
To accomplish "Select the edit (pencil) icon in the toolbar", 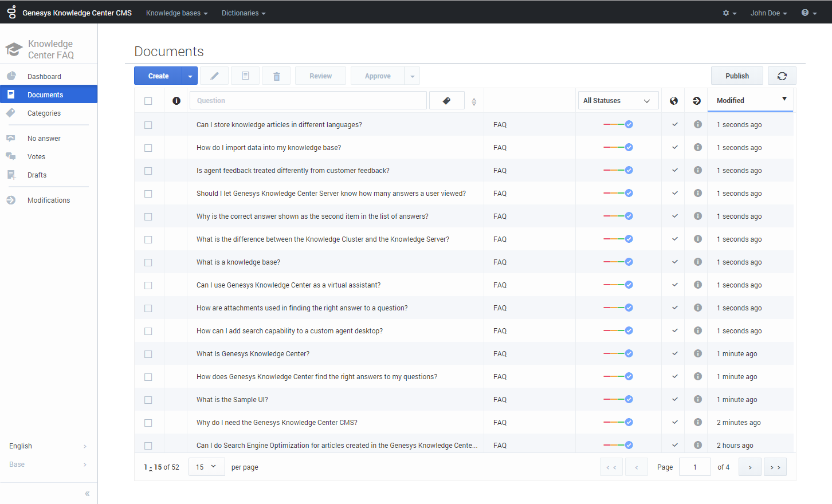I will pyautogui.click(x=214, y=76).
